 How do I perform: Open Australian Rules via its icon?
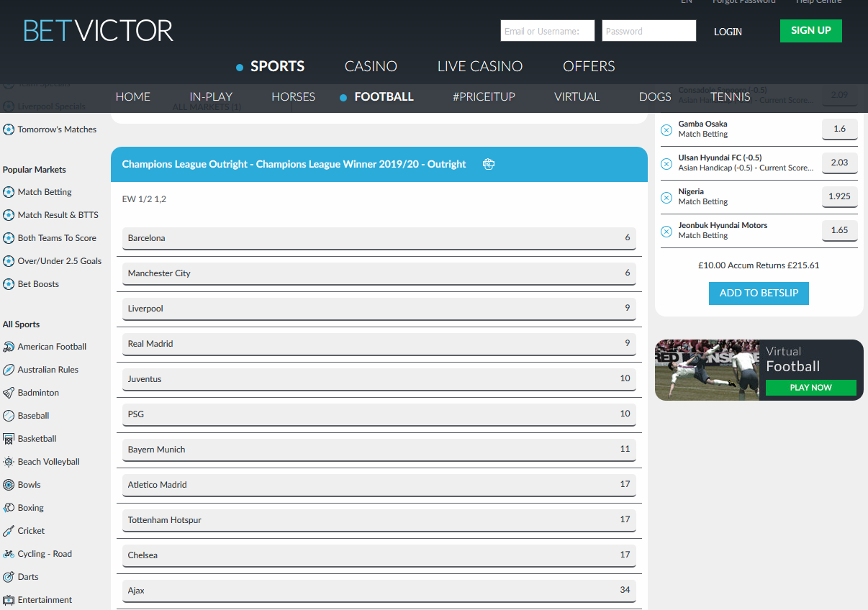(x=9, y=370)
